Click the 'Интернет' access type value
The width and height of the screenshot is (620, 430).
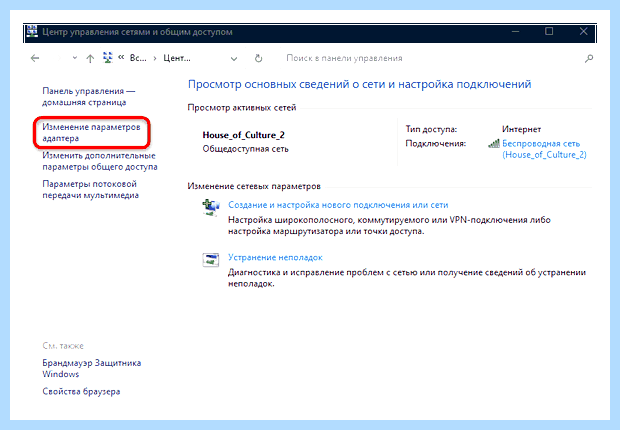tap(521, 129)
